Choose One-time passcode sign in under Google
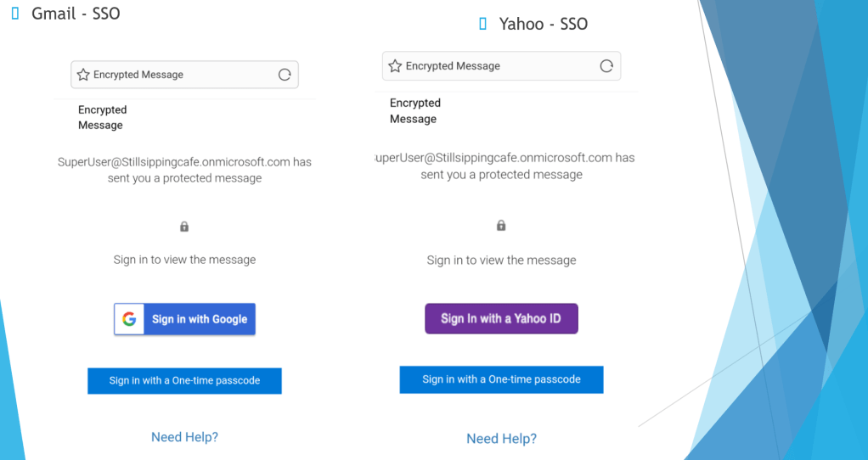This screenshot has width=868, height=460. point(184,381)
